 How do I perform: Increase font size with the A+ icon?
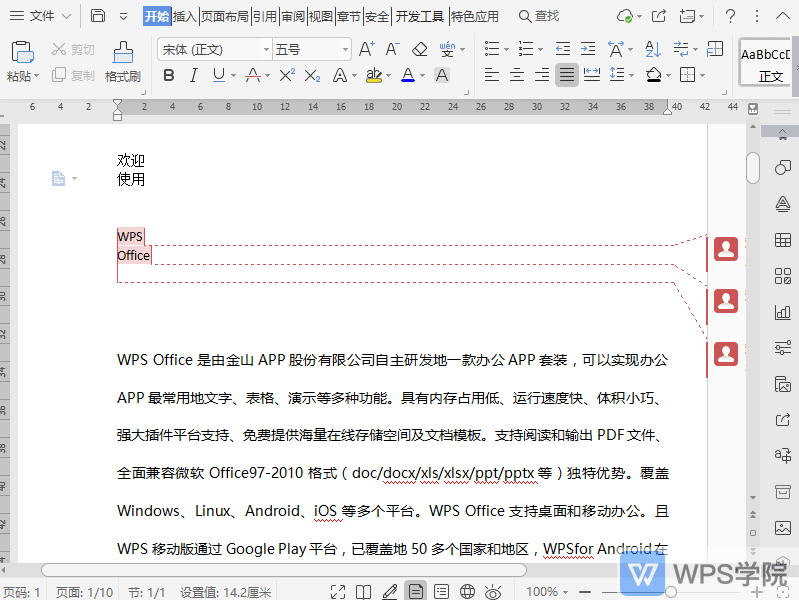pos(366,49)
